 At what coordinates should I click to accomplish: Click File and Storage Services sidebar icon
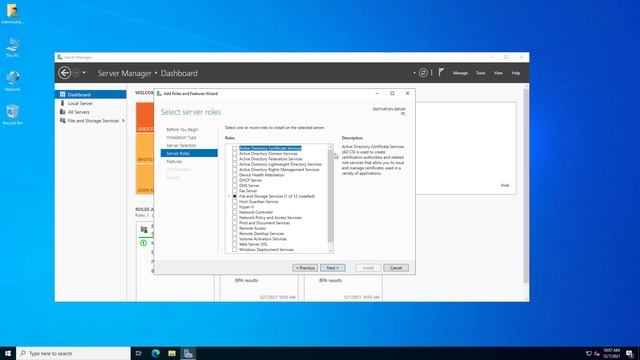click(62, 121)
